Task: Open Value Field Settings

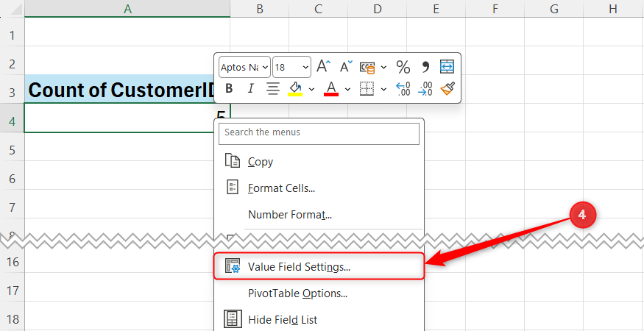Action: [x=319, y=266]
